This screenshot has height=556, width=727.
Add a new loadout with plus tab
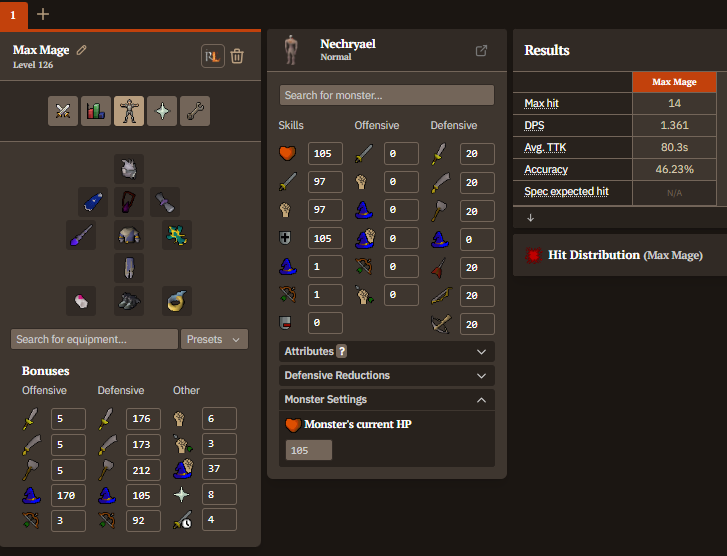click(x=43, y=14)
